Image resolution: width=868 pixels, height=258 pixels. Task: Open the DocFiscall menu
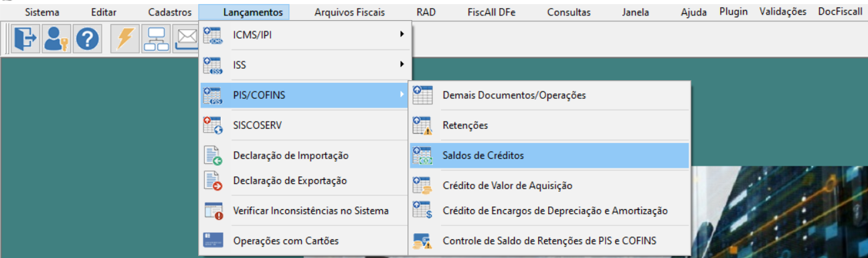point(840,11)
